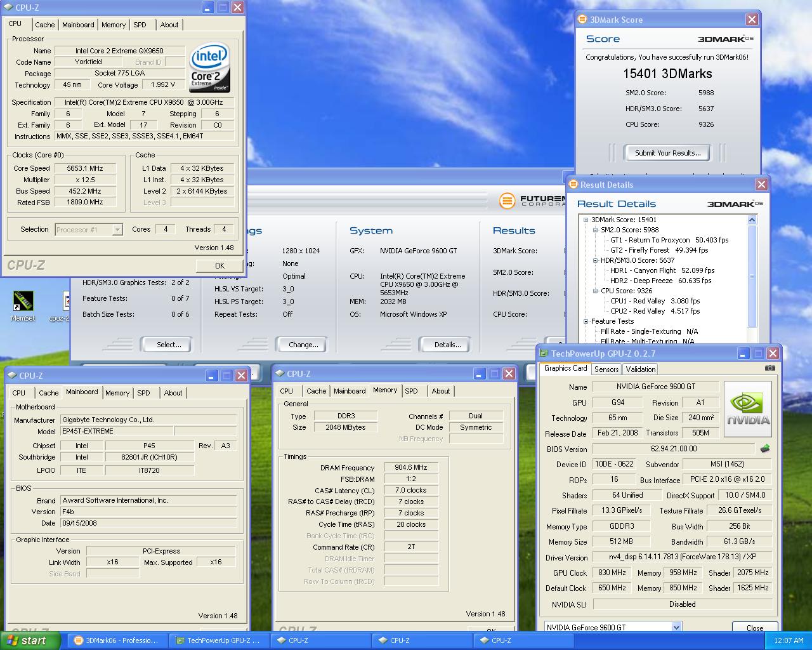Image resolution: width=812 pixels, height=650 pixels.
Task: Open Cache tab in top CPU-Z window
Action: (x=44, y=25)
